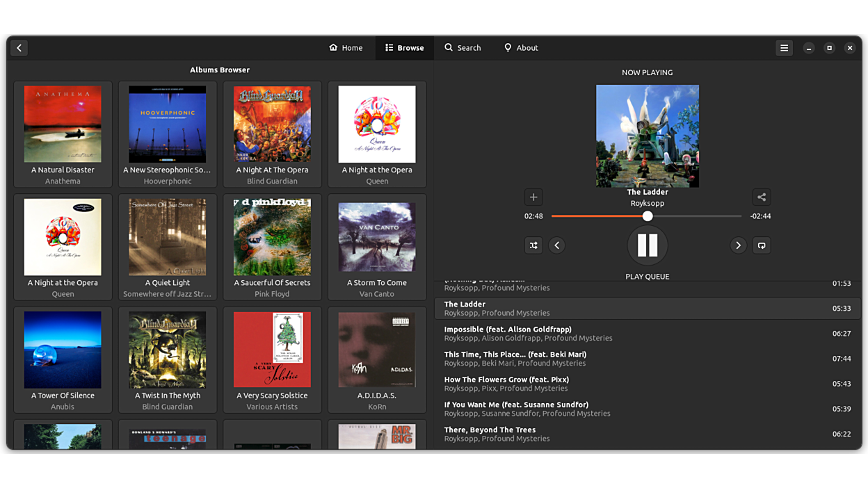Click the playback progress slider handle
868x488 pixels.
point(648,216)
